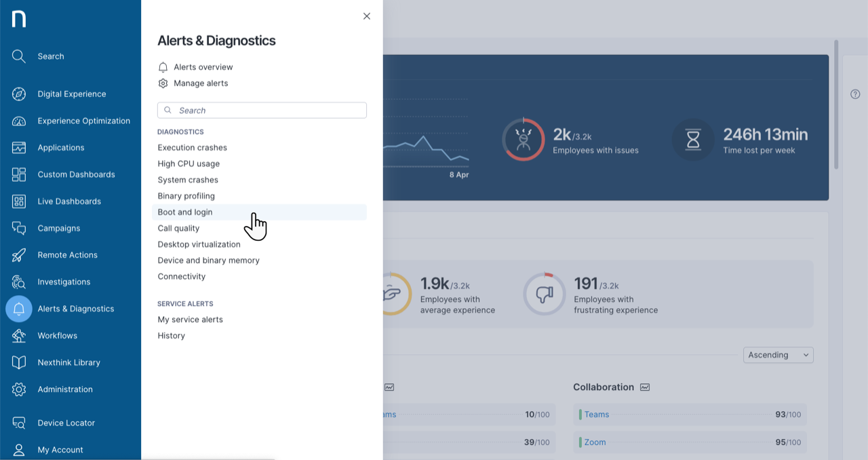Select Boot and login diagnostics
Viewport: 868px width, 460px height.
(x=184, y=212)
